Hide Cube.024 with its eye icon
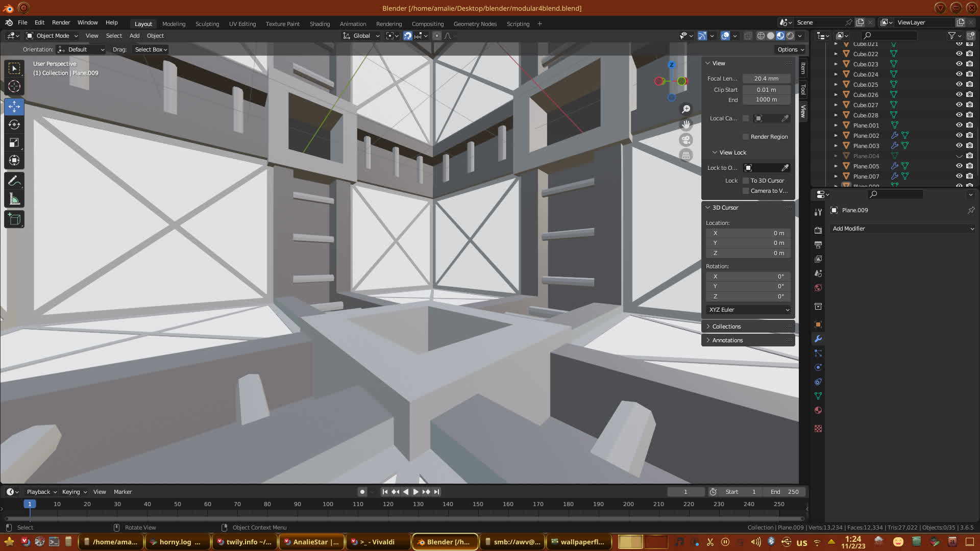Screen dimensions: 980x551 [959, 74]
